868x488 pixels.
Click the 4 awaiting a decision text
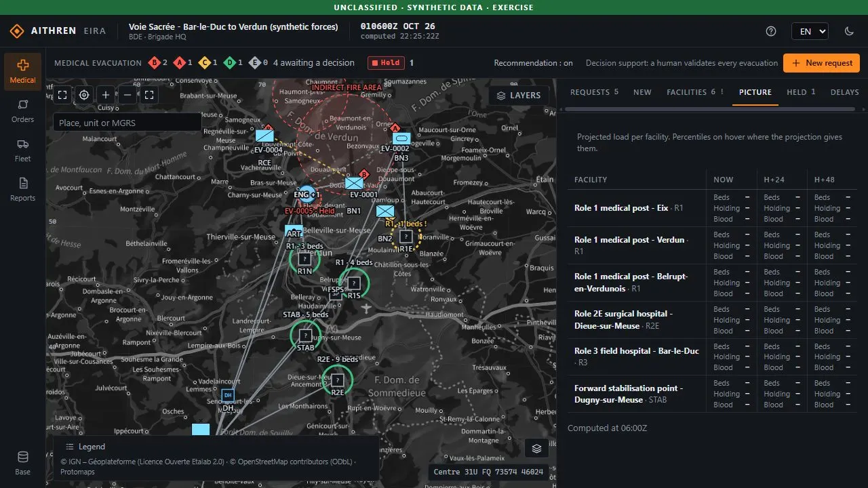point(314,63)
